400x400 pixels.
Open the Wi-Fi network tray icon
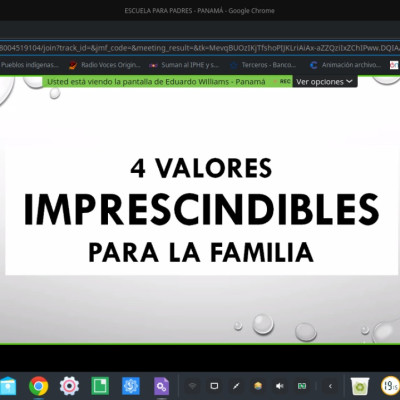(192, 386)
